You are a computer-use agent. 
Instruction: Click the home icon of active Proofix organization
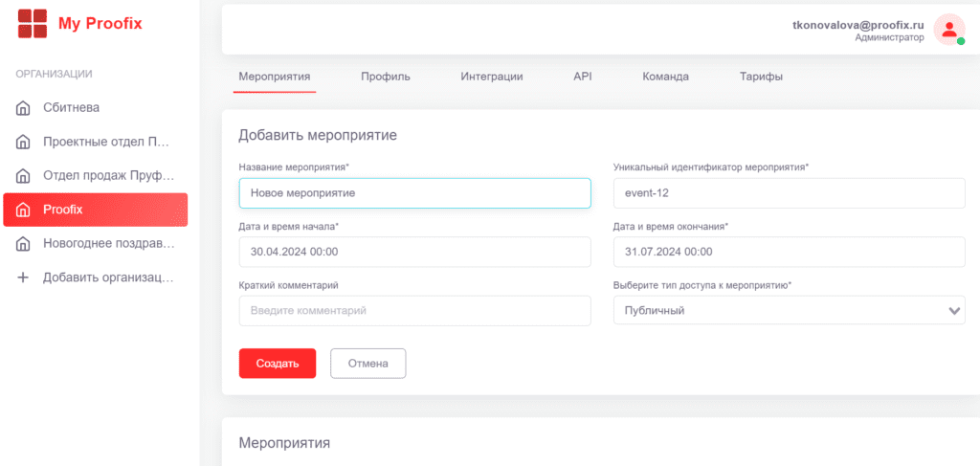click(x=23, y=210)
